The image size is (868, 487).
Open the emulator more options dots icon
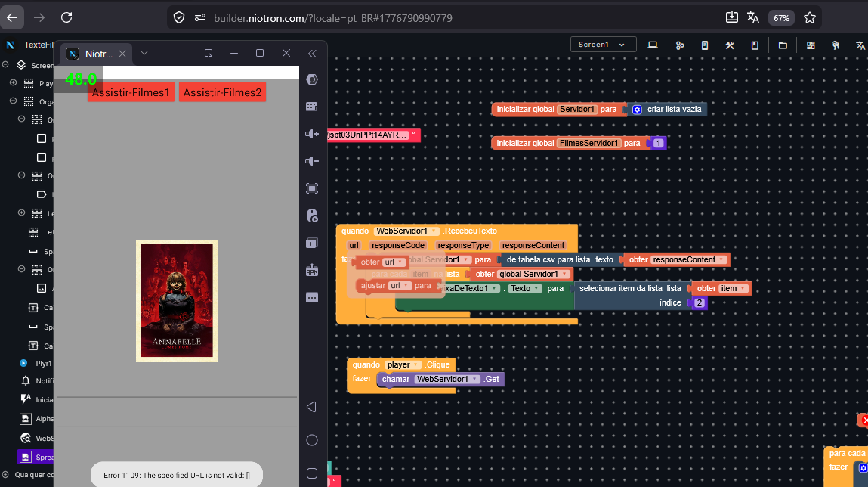click(x=312, y=297)
